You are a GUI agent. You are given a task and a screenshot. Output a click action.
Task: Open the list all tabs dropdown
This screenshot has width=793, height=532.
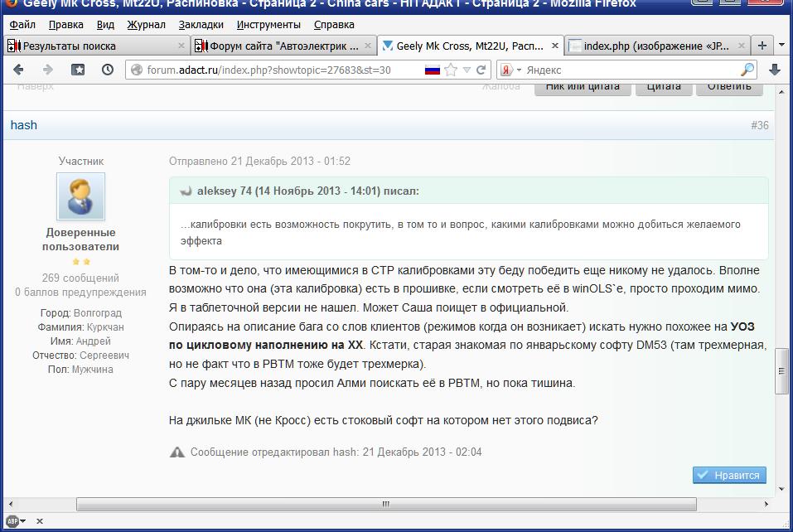click(x=782, y=46)
